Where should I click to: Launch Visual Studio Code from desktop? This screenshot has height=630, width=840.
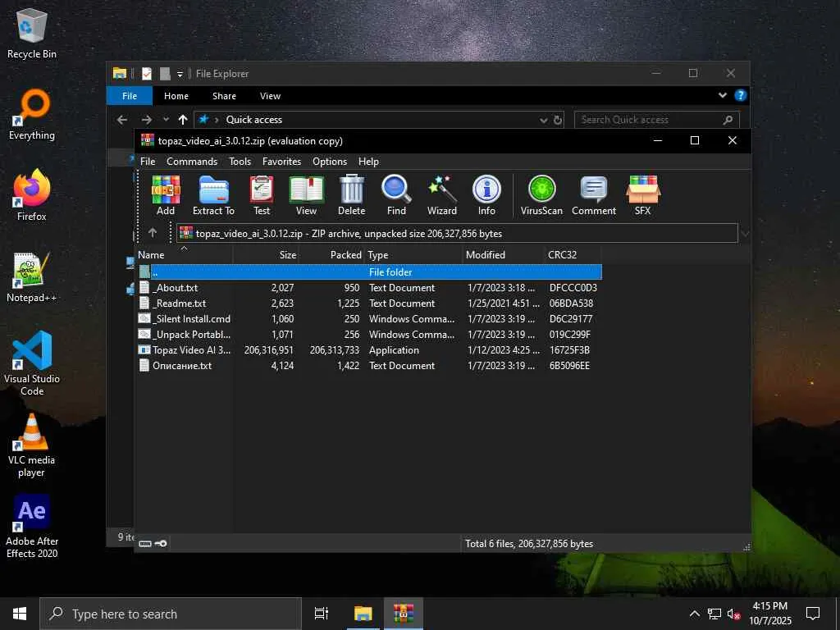32,363
